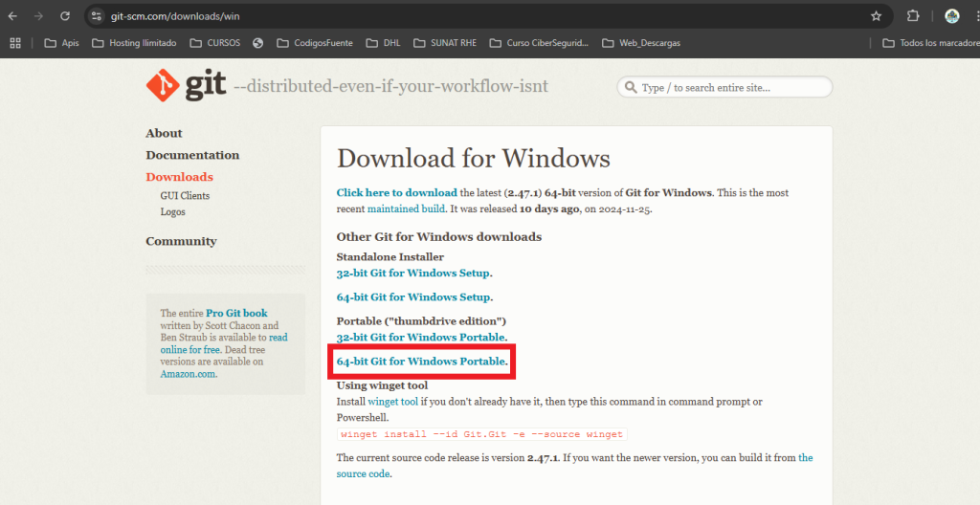980x505 pixels.
Task: Click the 'Click here to download' link
Action: [397, 192]
